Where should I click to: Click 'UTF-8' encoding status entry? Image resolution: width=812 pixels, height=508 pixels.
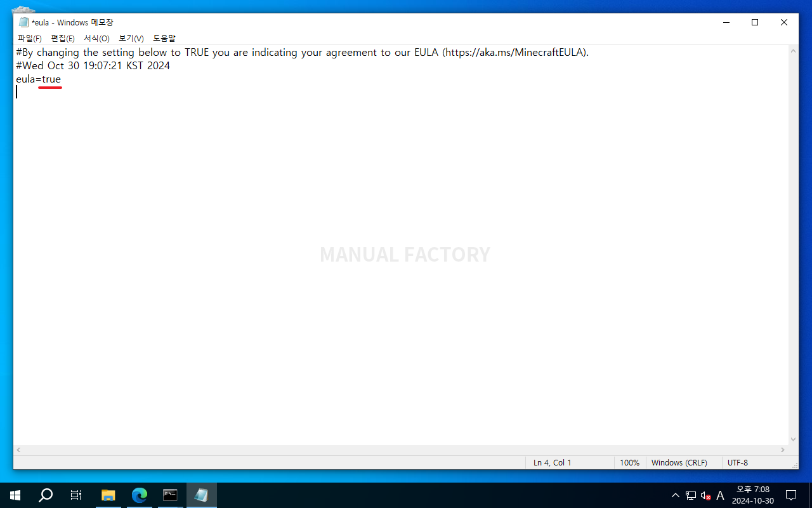738,463
